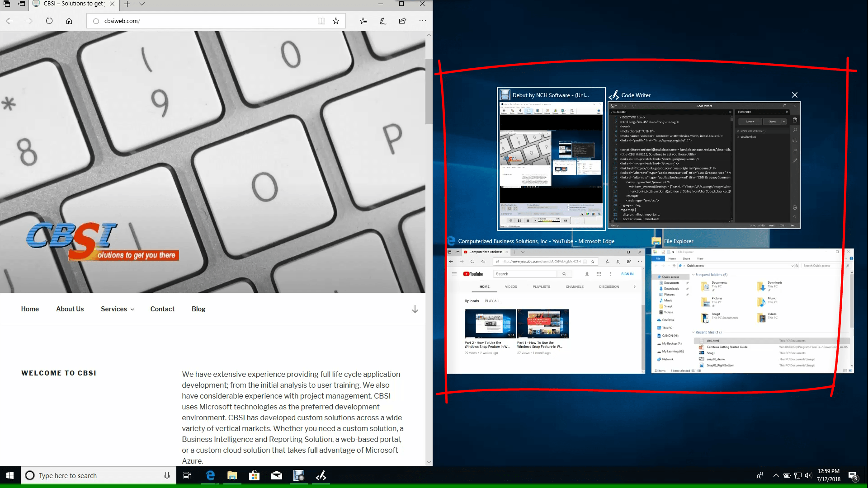This screenshot has width=868, height=488.
Task: Click the YouTube upload icon
Action: 587,274
